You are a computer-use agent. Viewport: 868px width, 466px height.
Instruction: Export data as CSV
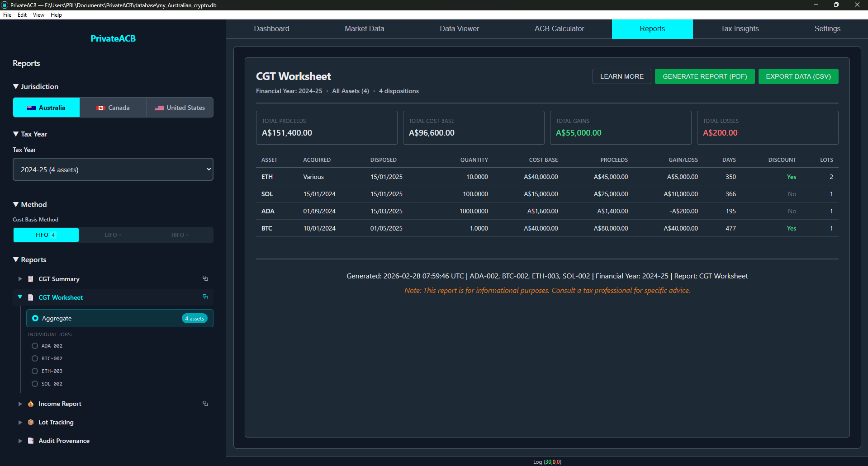point(798,76)
